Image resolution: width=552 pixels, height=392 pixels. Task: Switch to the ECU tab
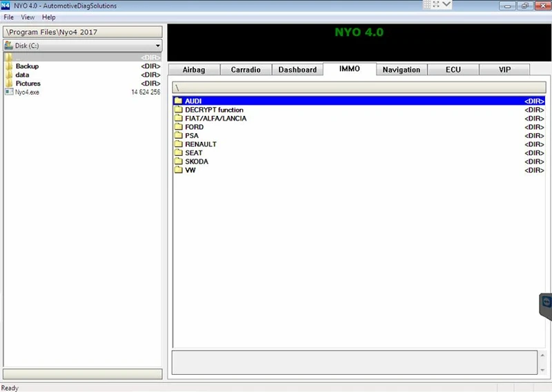pyautogui.click(x=453, y=70)
